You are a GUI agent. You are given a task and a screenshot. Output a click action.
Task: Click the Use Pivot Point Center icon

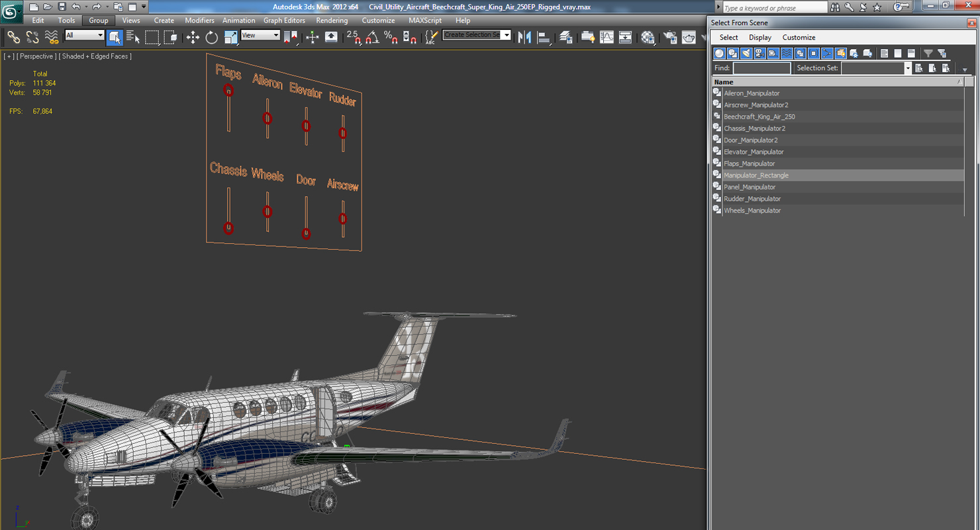tap(291, 37)
